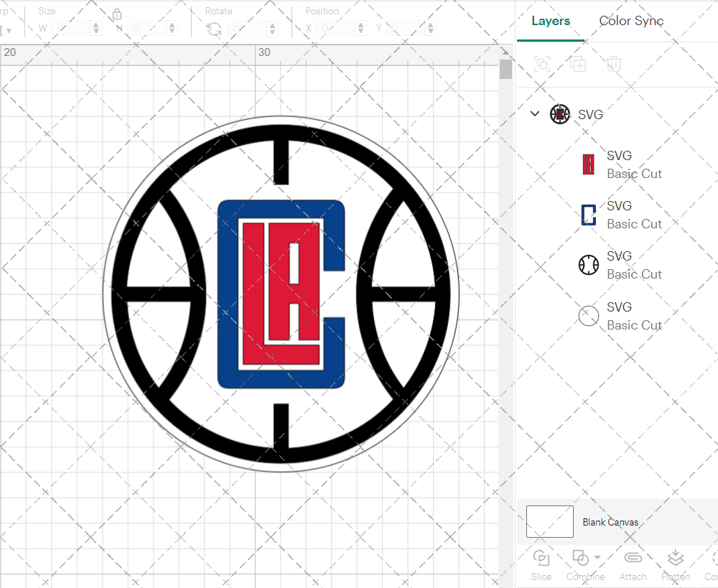Click the Width stepper arrows

96,29
